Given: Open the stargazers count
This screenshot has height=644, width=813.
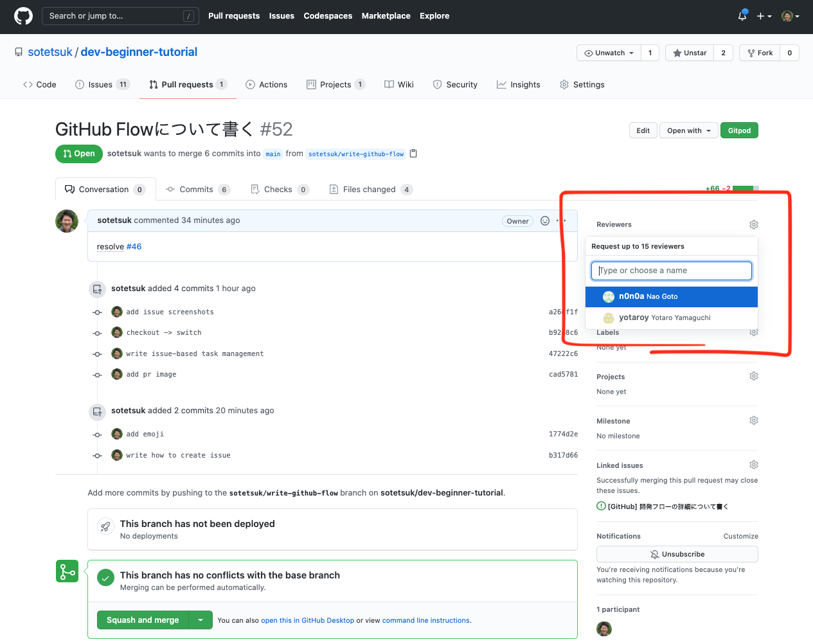Looking at the screenshot, I should (723, 53).
